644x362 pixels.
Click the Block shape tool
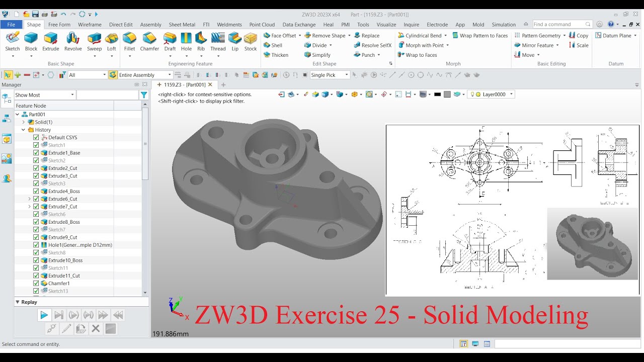tap(31, 41)
